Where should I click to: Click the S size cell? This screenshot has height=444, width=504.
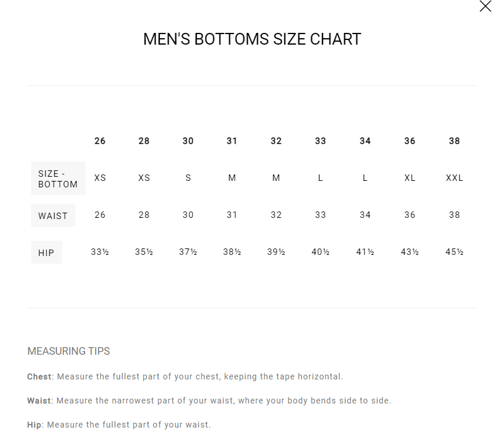point(188,178)
